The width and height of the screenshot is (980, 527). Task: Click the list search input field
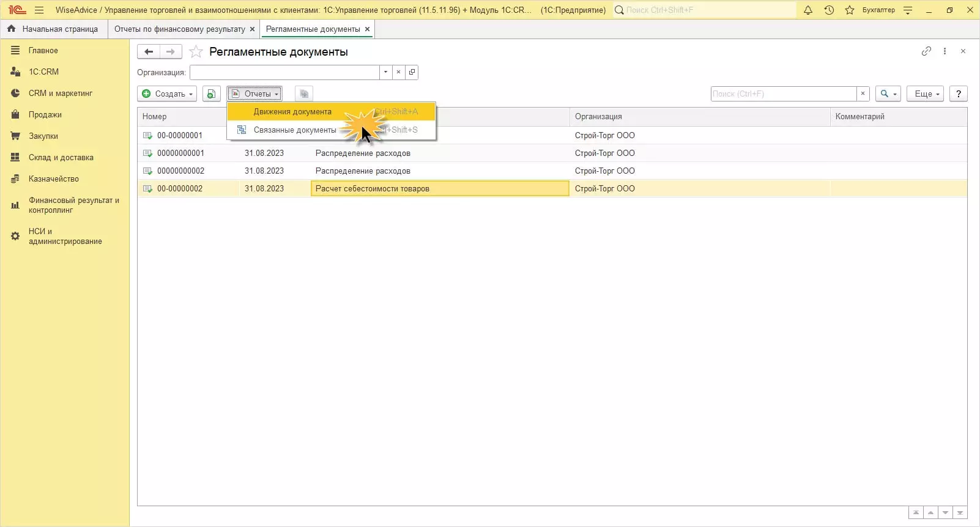click(783, 94)
